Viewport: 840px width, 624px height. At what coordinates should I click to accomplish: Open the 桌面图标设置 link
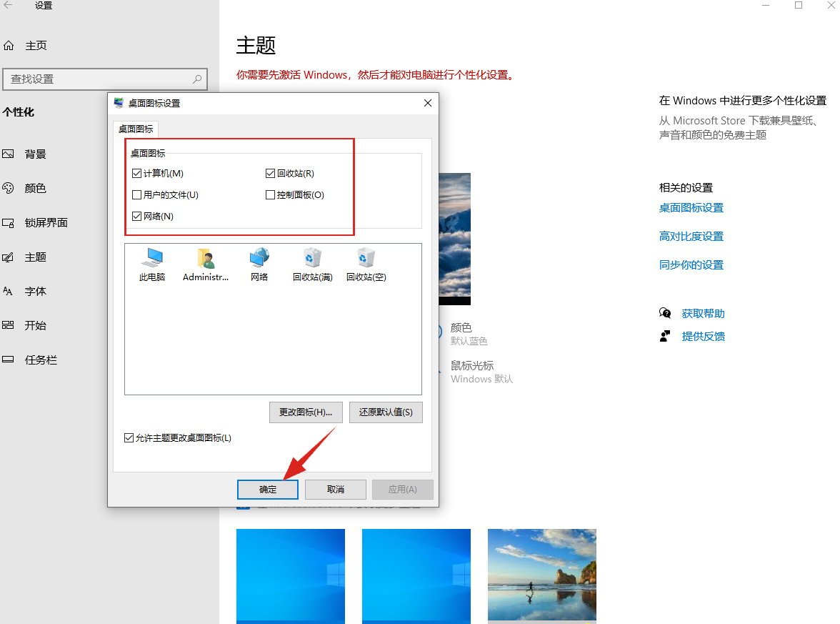click(x=691, y=208)
